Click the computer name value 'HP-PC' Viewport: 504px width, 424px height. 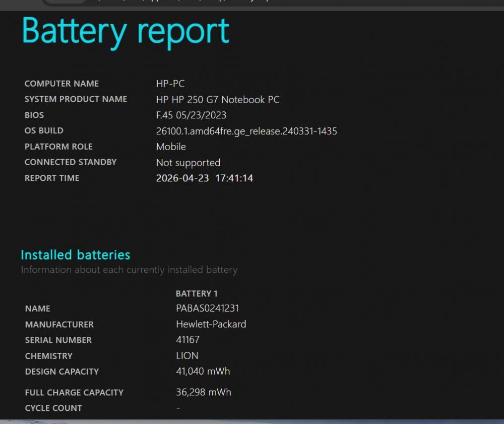pyautogui.click(x=170, y=84)
